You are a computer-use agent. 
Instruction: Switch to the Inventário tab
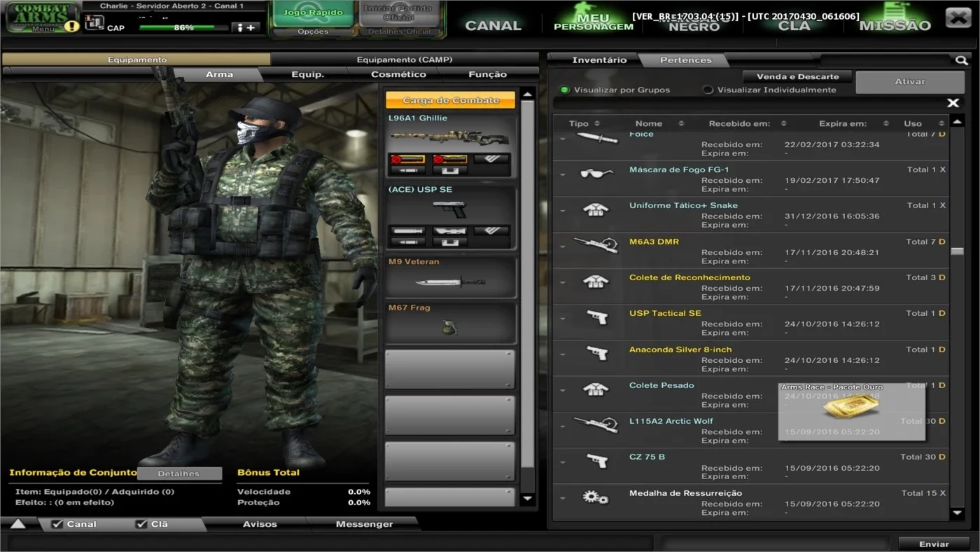(x=599, y=60)
